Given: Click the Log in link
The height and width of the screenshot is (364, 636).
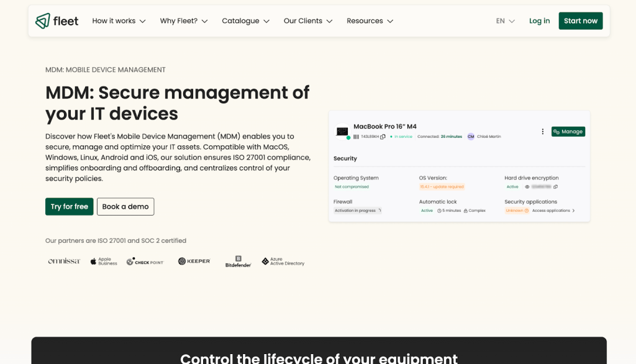Looking at the screenshot, I should coord(539,21).
